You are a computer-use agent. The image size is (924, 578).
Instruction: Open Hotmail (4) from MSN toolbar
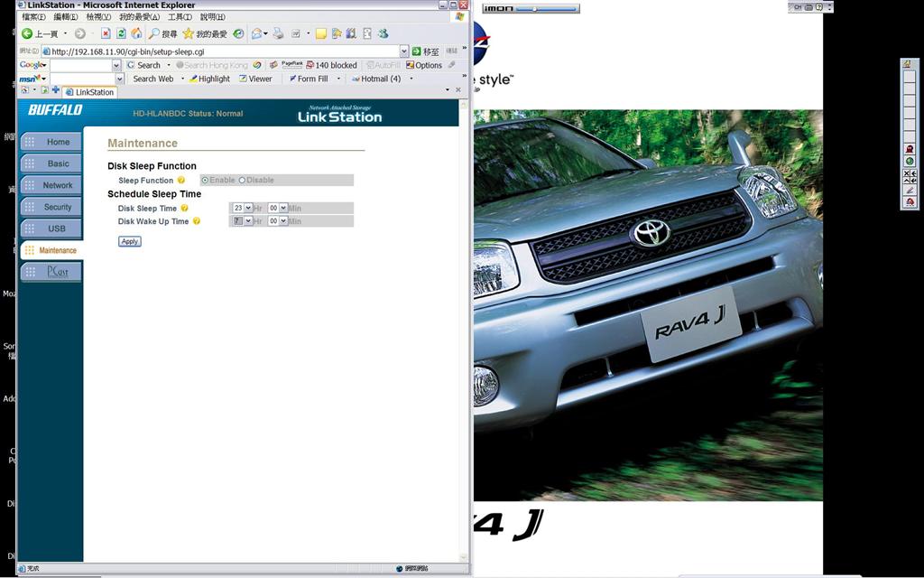[376, 79]
